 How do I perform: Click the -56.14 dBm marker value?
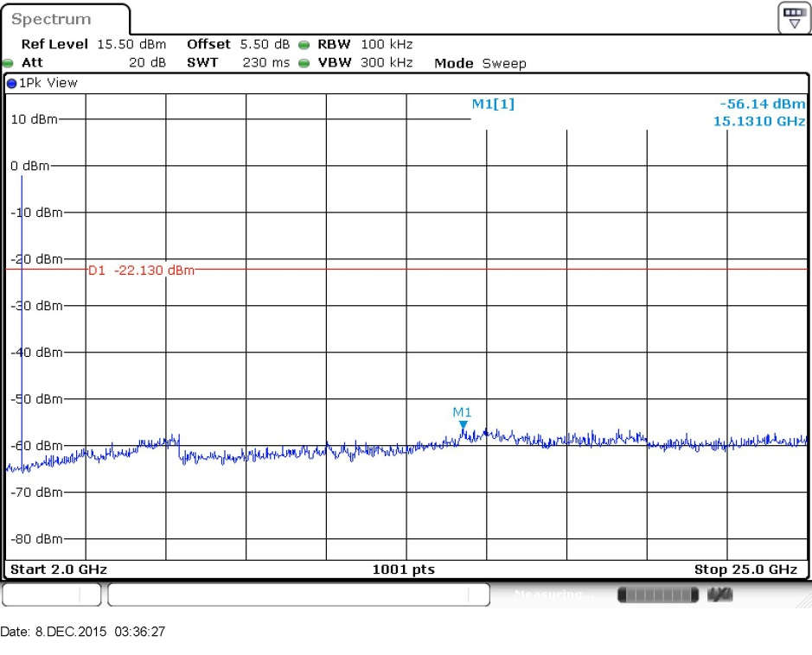coord(763,104)
